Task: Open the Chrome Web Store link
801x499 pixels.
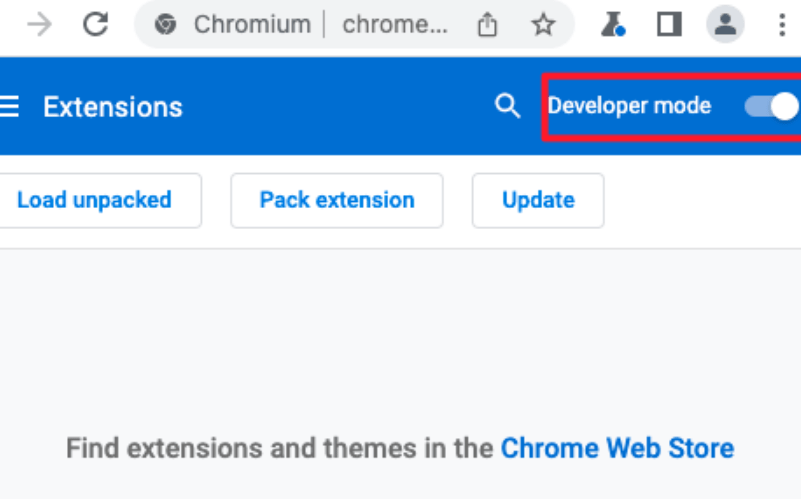Action: [617, 448]
